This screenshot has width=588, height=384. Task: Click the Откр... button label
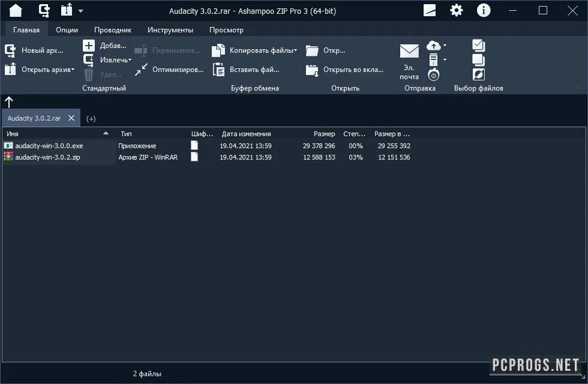334,50
